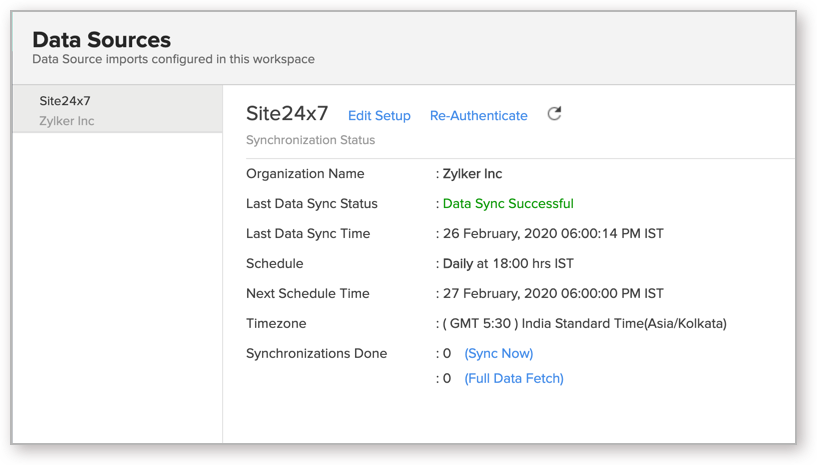Open the Edit Setup link
The image size is (817, 465).
379,116
